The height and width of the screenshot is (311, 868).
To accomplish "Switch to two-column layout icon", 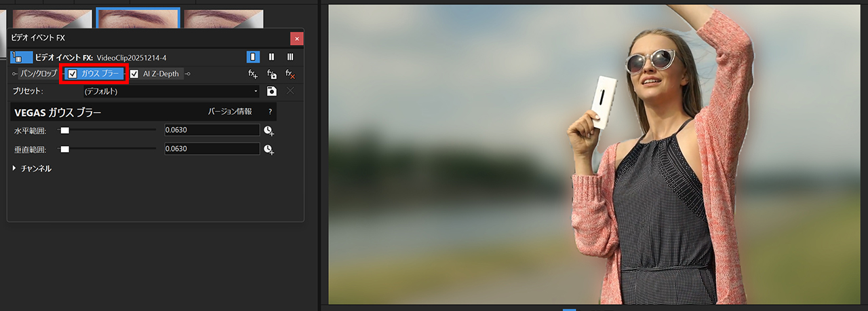I will click(x=271, y=57).
